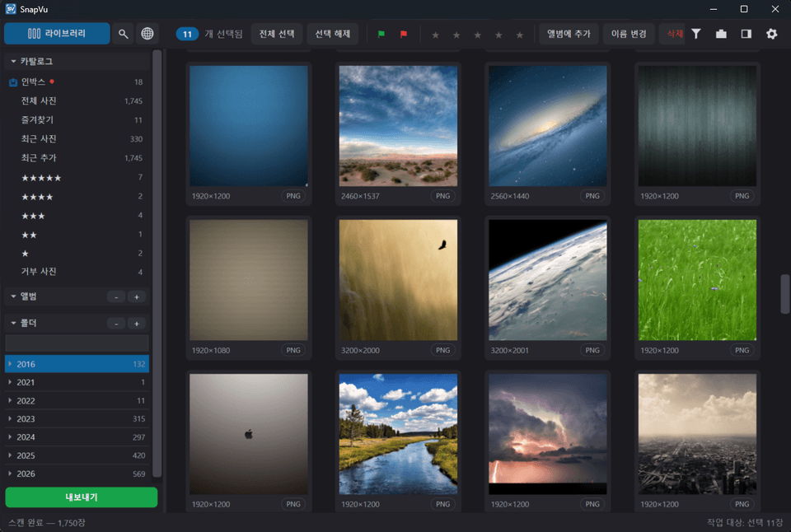
Task: Set rating to four stars in toolbar
Action: pyautogui.click(x=499, y=35)
